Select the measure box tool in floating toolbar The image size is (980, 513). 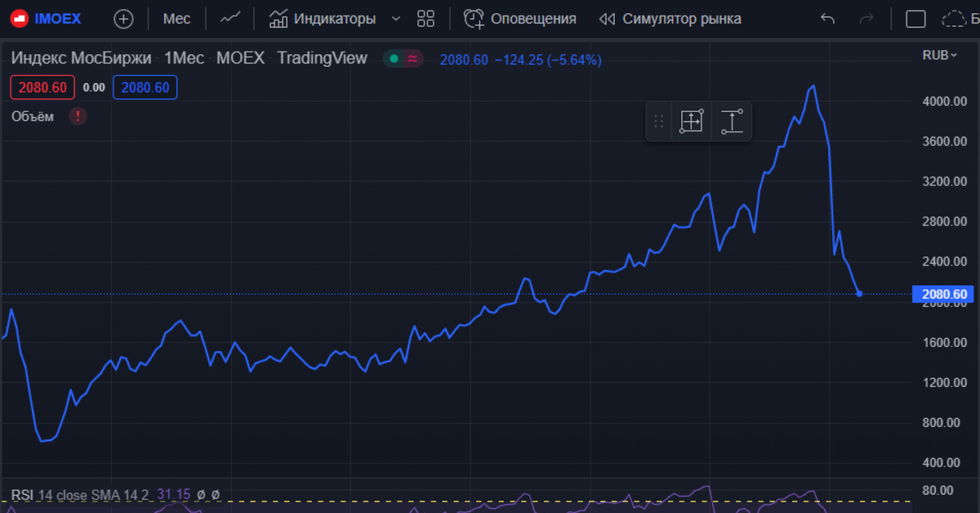pos(691,122)
